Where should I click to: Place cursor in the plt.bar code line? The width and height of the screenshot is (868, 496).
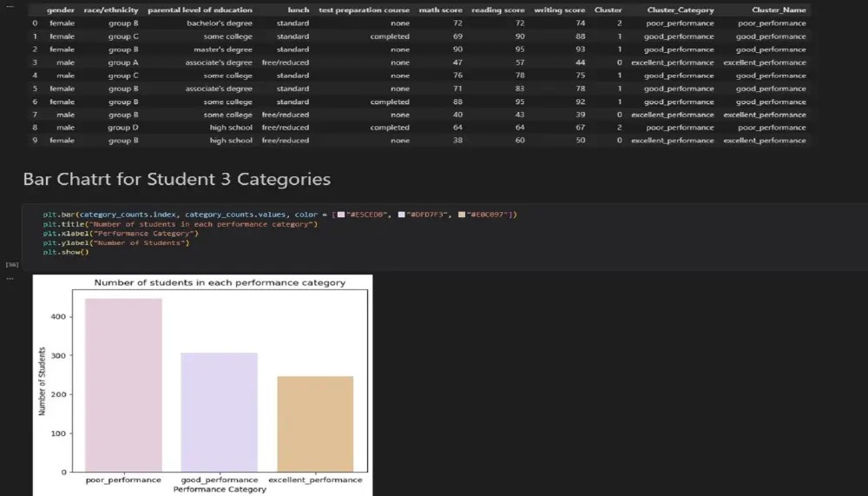[x=279, y=215]
